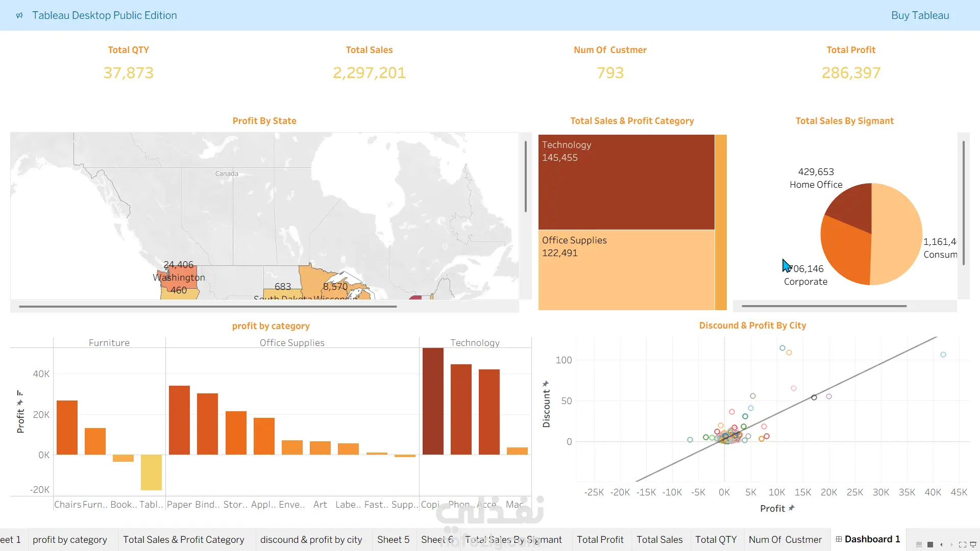Click the Tableau megaphone icon in header
The image size is (980, 551).
[x=19, y=15]
